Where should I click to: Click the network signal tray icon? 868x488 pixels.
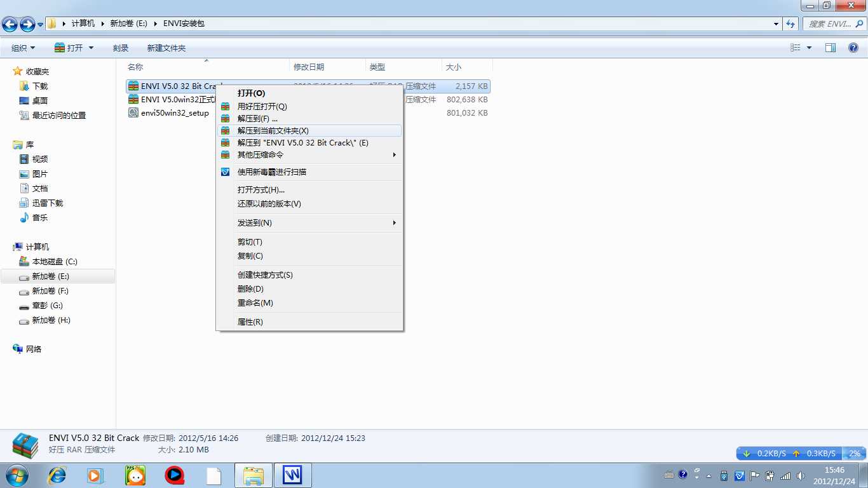tap(785, 475)
